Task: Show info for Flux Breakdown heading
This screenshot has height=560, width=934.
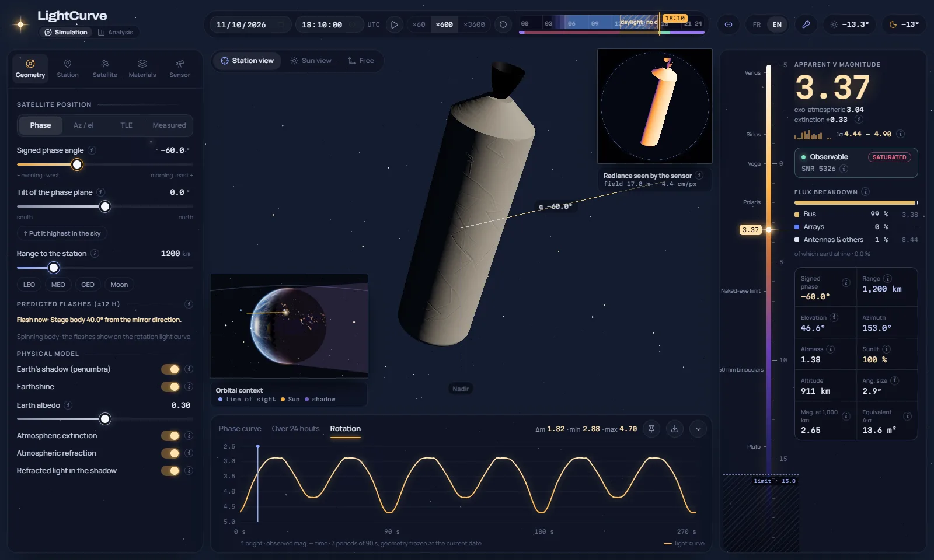Action: pos(866,192)
